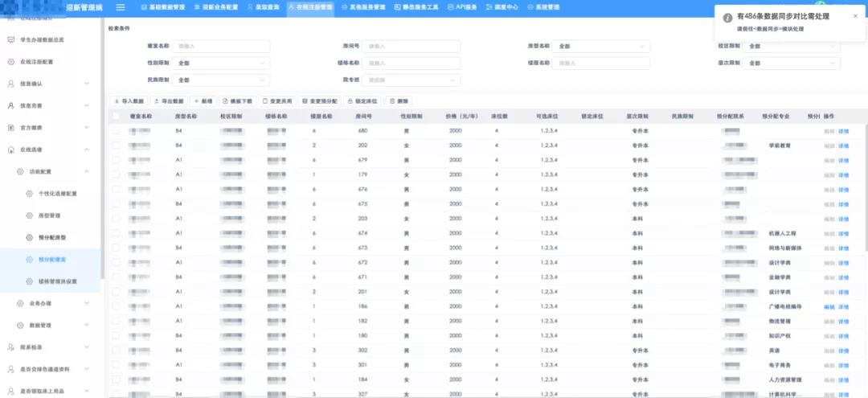Click the 房间号 search input field
This screenshot has height=398, width=868.
click(x=411, y=47)
